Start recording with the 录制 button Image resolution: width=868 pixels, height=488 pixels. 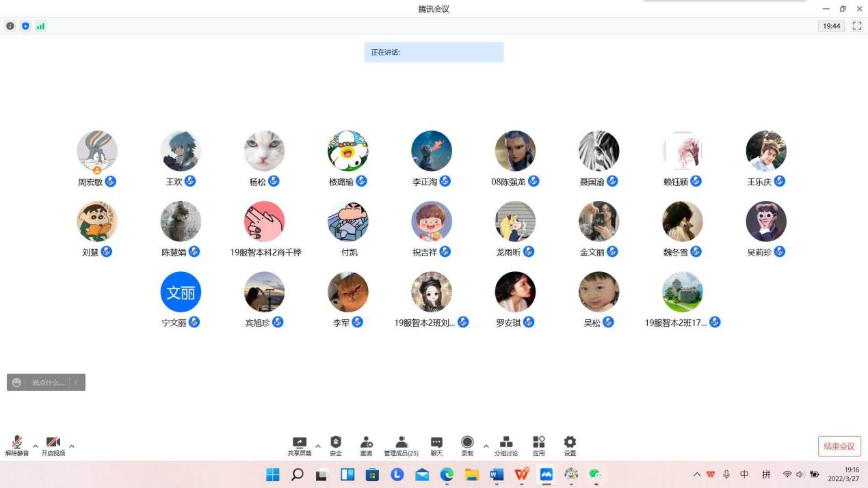click(x=467, y=446)
